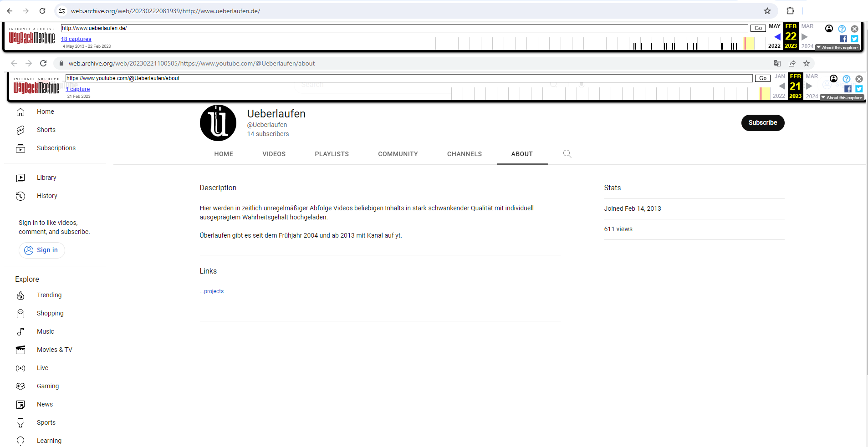Screen dimensions: 868x447
Task: Click the Sign in button
Action: pyautogui.click(x=42, y=250)
